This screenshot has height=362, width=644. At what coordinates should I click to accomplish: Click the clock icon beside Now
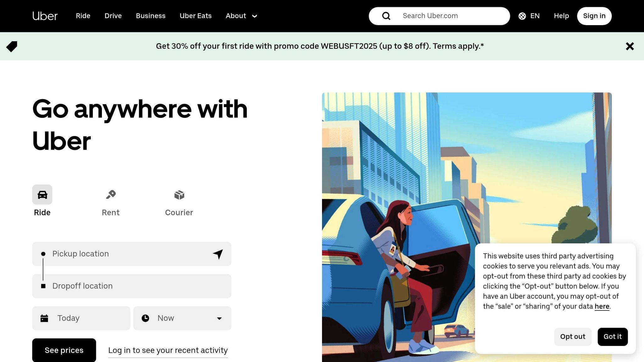(x=145, y=318)
